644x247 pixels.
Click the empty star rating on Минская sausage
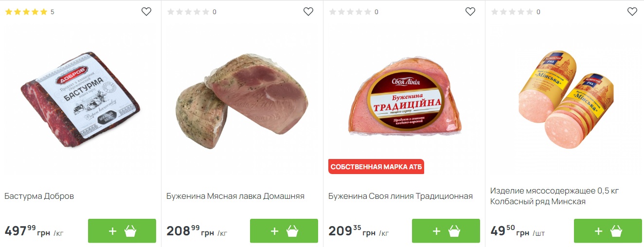512,12
